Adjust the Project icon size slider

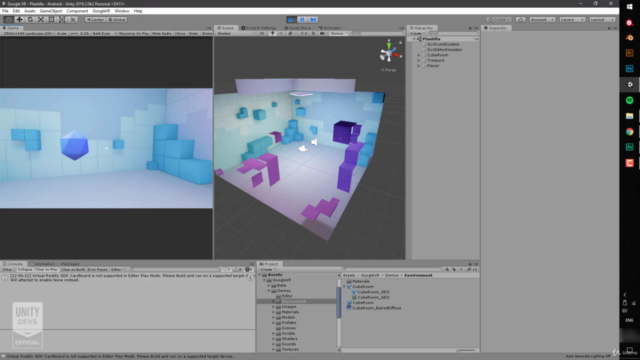click(465, 350)
